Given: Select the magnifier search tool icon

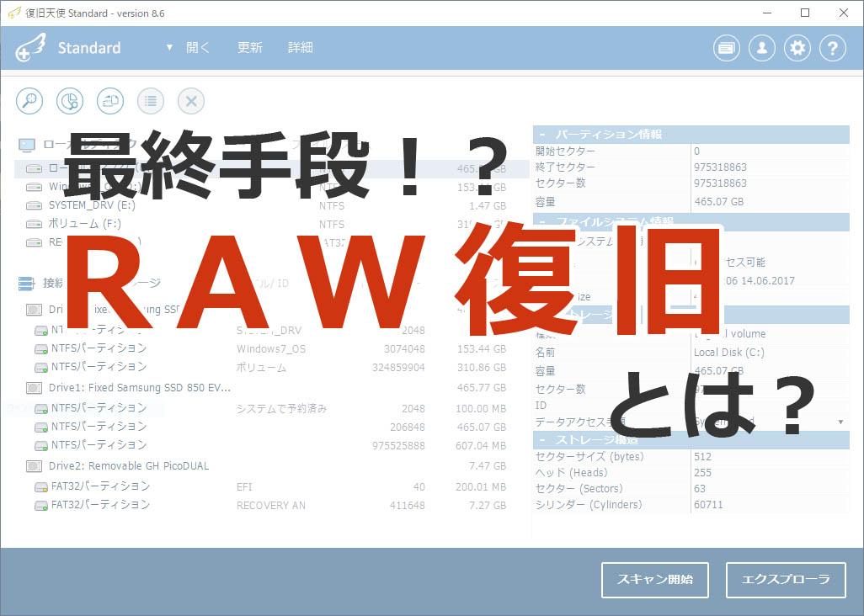Looking at the screenshot, I should click(x=29, y=100).
